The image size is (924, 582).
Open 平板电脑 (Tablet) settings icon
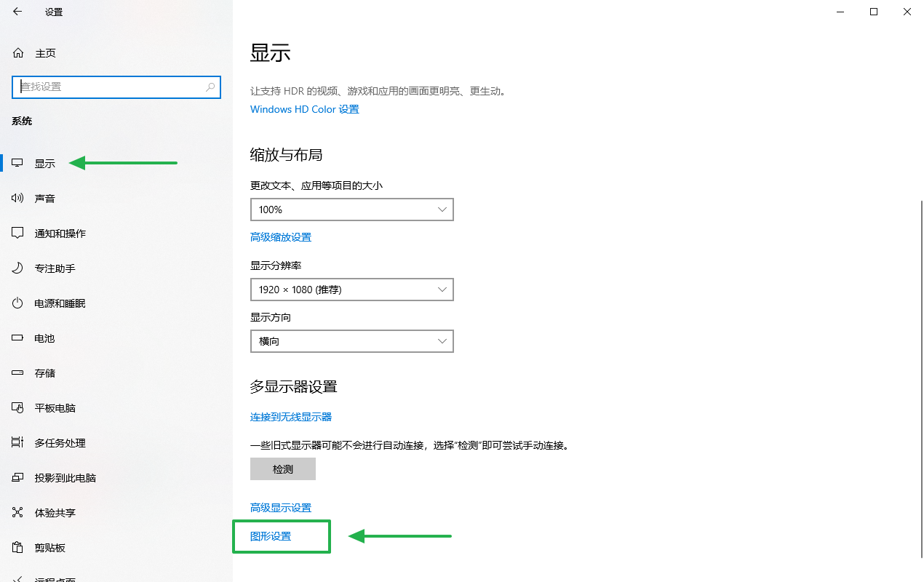[17, 407]
